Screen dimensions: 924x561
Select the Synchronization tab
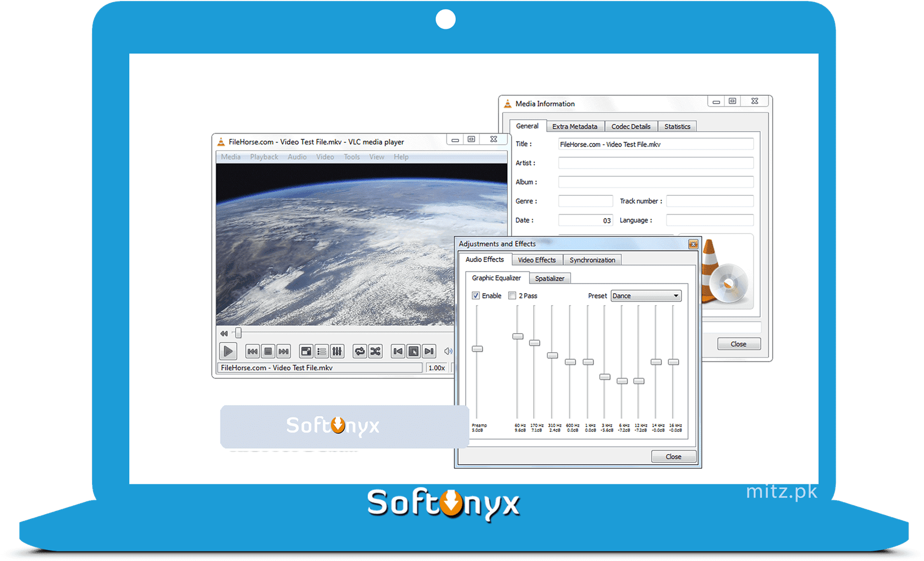(592, 260)
